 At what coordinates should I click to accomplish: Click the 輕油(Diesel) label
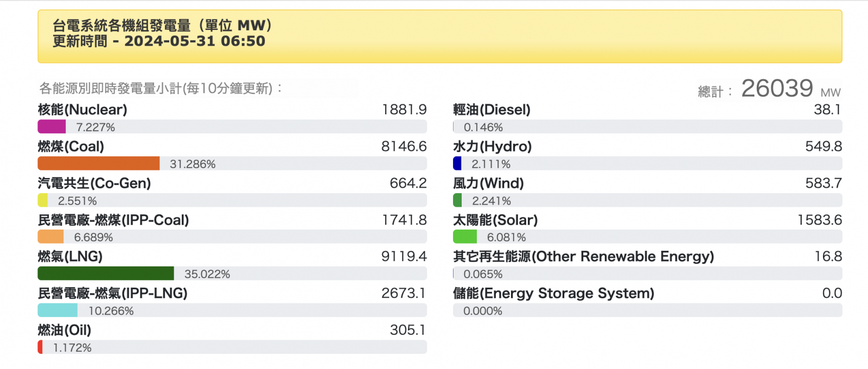(x=492, y=110)
